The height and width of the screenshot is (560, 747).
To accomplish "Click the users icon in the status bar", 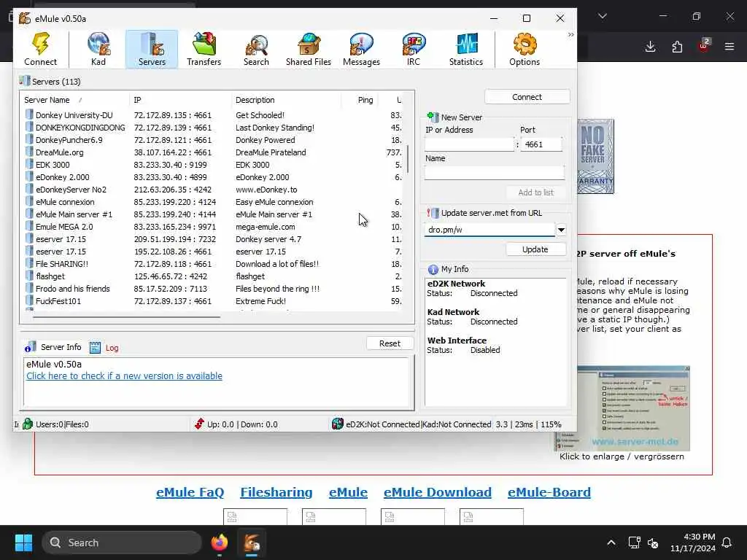I will click(x=28, y=424).
